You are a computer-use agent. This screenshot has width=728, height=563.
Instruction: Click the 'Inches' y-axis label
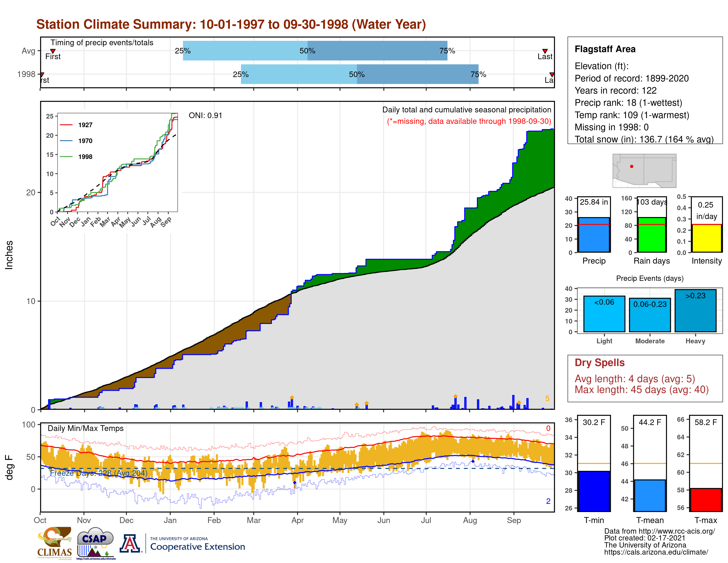click(x=9, y=255)
